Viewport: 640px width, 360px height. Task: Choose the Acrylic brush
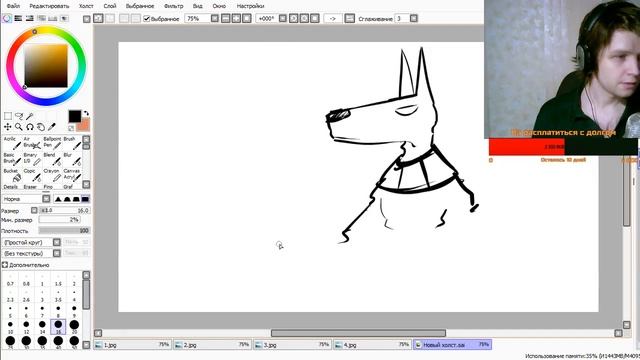11,143
